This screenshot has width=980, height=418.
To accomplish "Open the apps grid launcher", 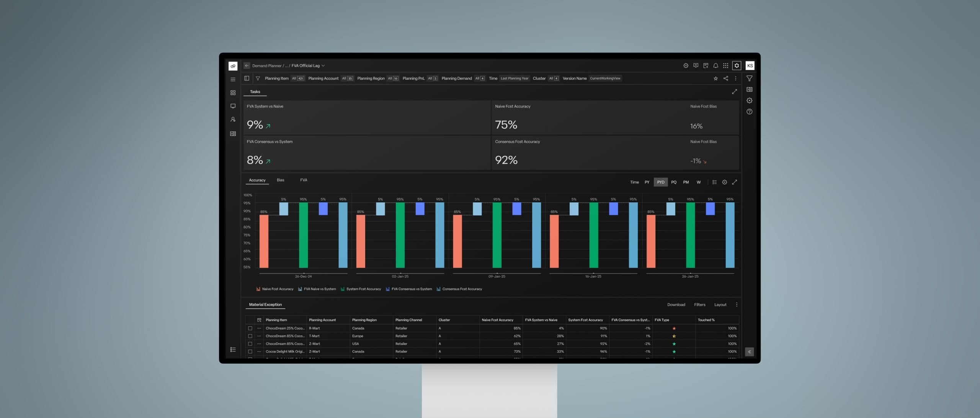I will (725, 66).
